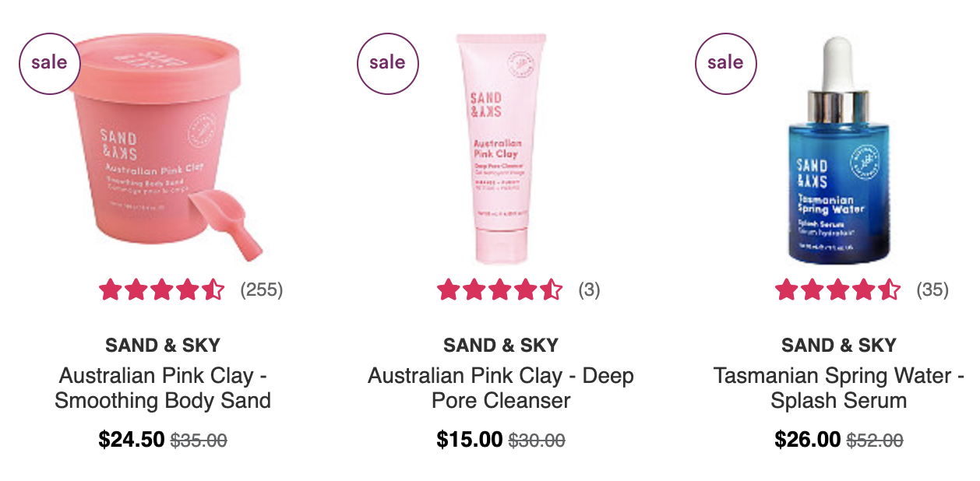Open Australian Pink Clay - Smoothing Body Sand
This screenshot has width=980, height=481.
pos(163,388)
